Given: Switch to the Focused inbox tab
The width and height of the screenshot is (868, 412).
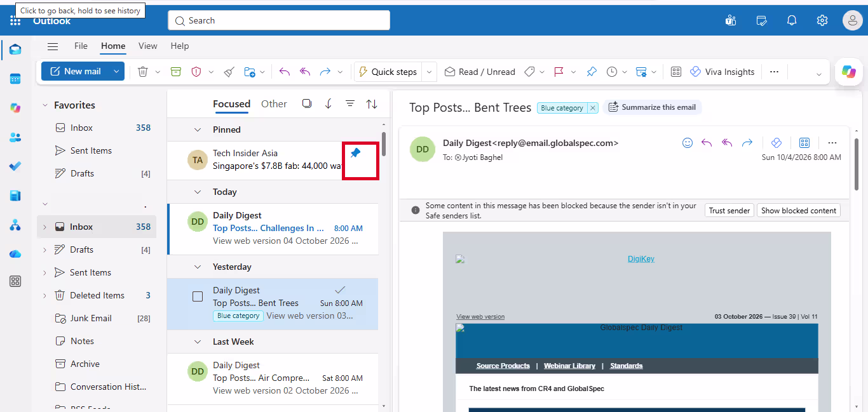Looking at the screenshot, I should coord(231,104).
